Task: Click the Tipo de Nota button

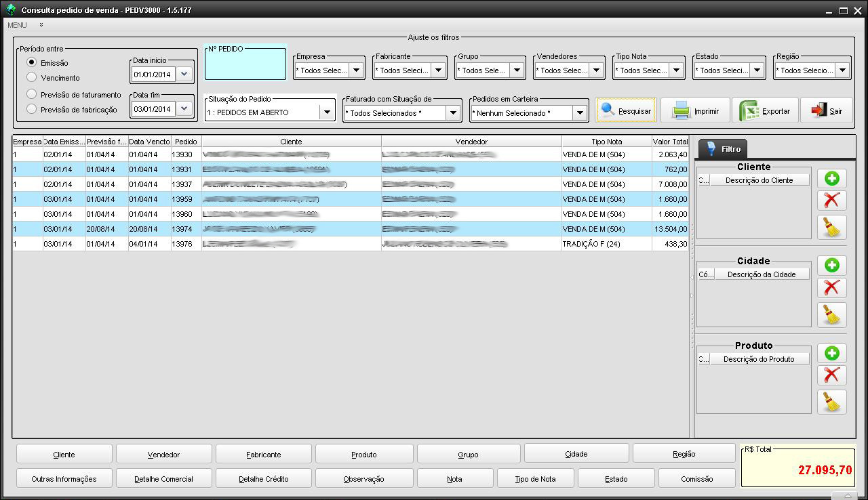Action: 536,478
